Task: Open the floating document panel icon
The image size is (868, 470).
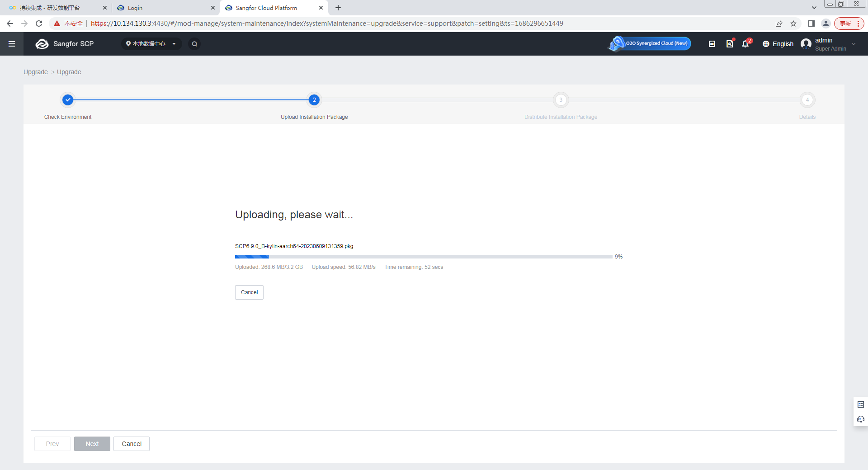Action: (860, 404)
